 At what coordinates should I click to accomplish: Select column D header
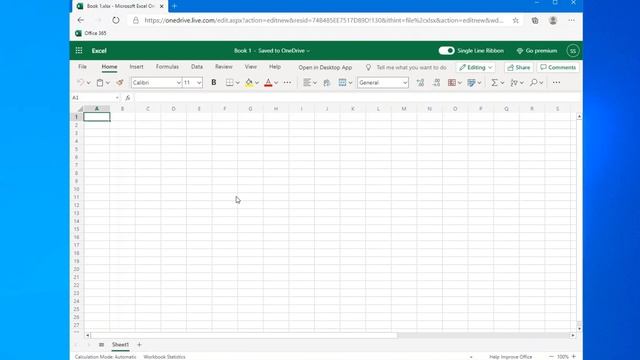coord(173,109)
